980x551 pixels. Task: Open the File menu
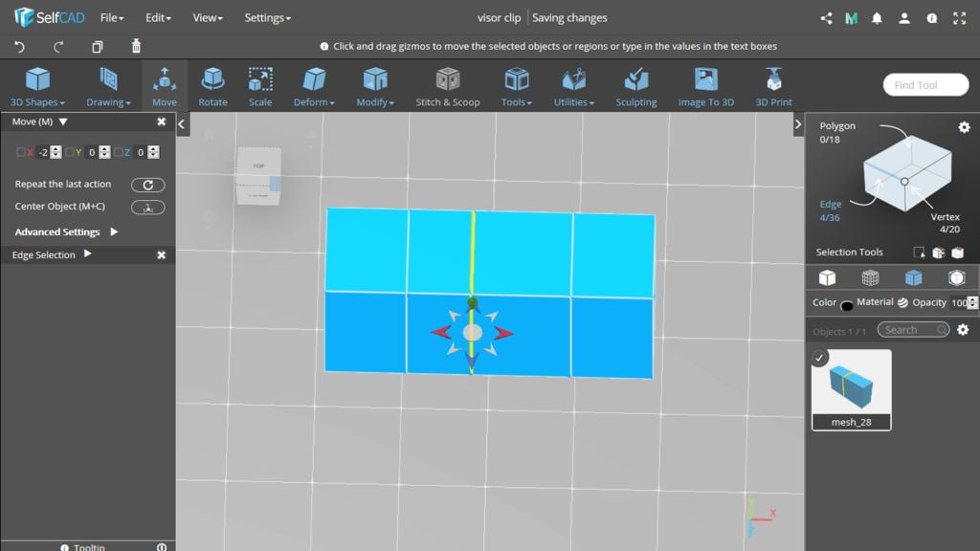coord(112,17)
